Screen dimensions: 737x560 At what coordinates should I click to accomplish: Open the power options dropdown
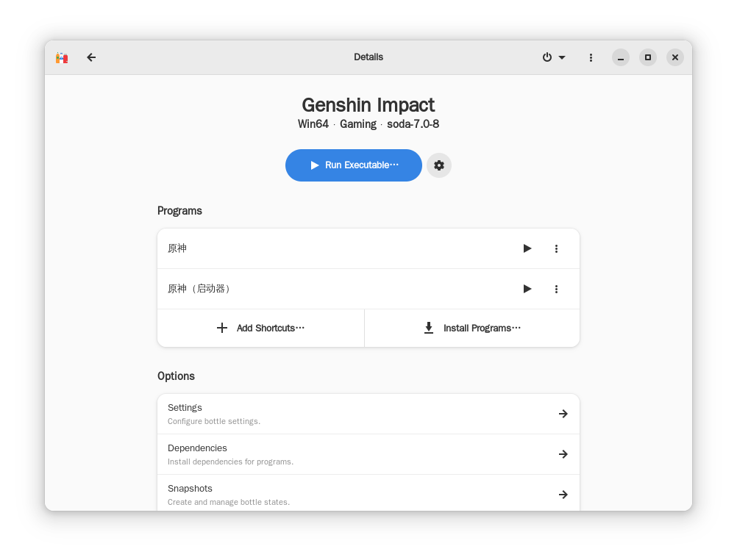tap(554, 57)
